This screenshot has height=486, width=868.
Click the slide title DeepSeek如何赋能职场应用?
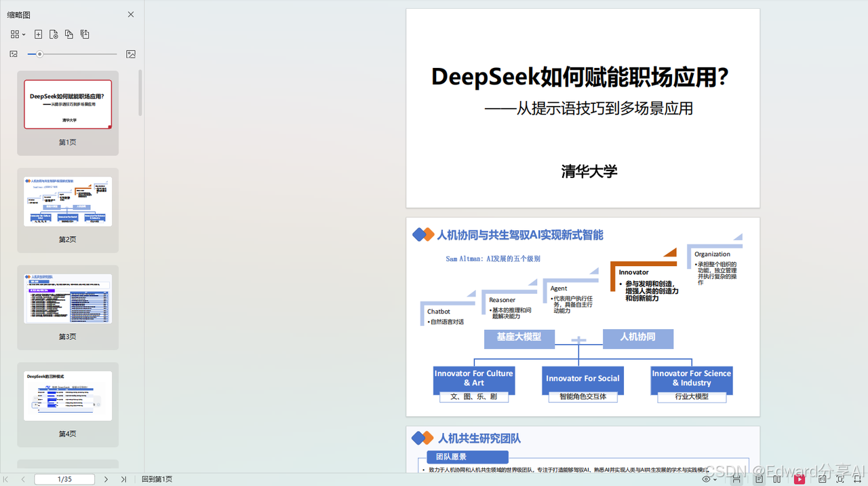coord(580,77)
